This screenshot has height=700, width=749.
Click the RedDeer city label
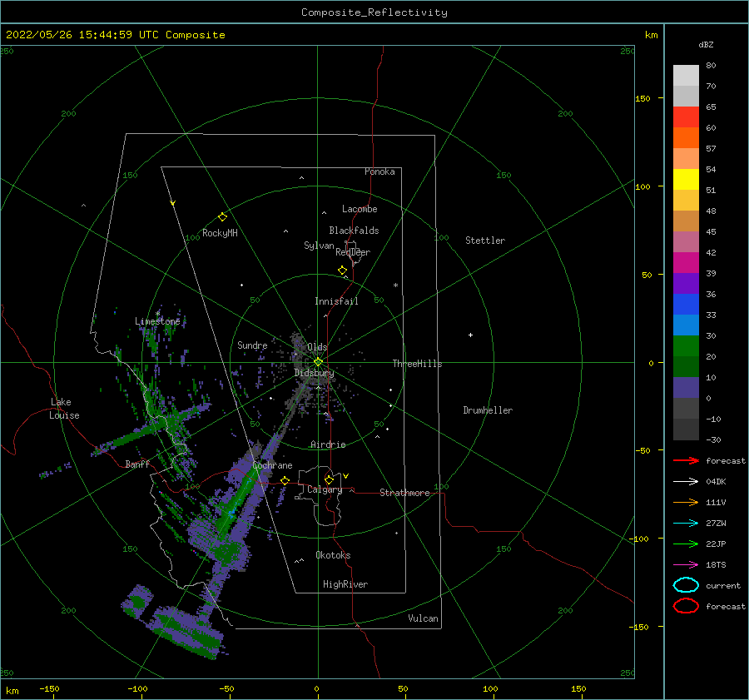pos(353,252)
